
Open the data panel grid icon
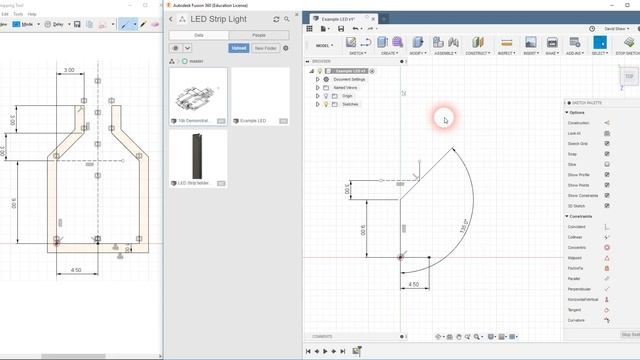[x=309, y=29]
